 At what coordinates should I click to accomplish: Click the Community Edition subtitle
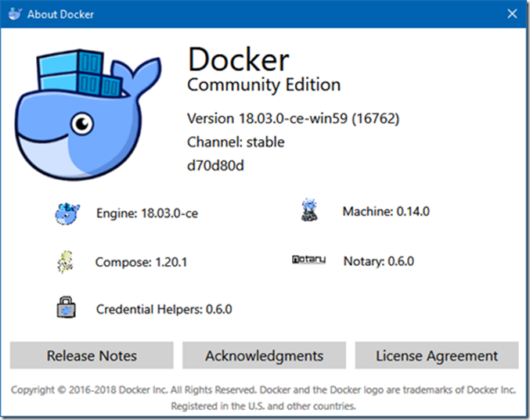pos(264,85)
